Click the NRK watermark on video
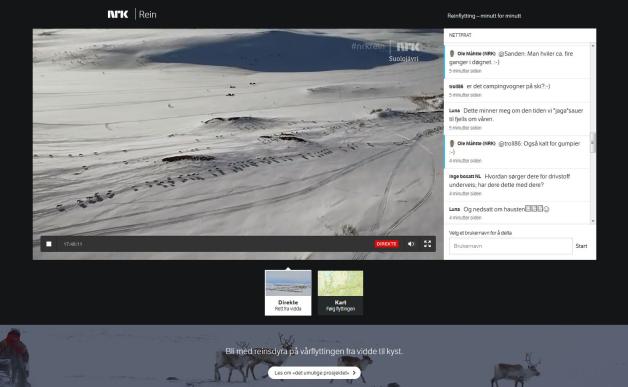Image resolution: width=628 pixels, height=387 pixels. coord(408,47)
